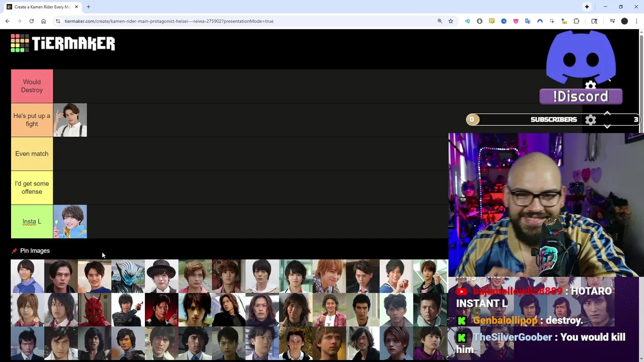The width and height of the screenshot is (644, 362).
Task: Click the tab search icon in toolbar
Action: 594,21
